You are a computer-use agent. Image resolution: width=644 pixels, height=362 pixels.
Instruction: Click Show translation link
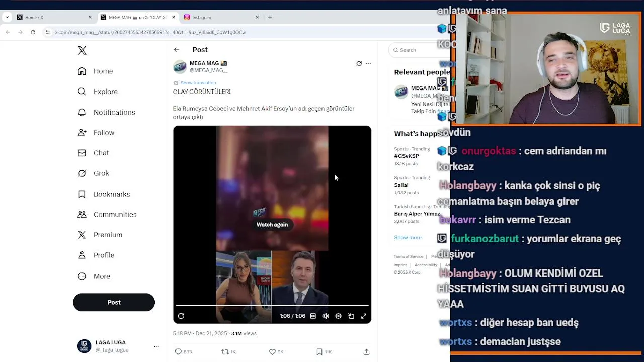click(x=198, y=83)
